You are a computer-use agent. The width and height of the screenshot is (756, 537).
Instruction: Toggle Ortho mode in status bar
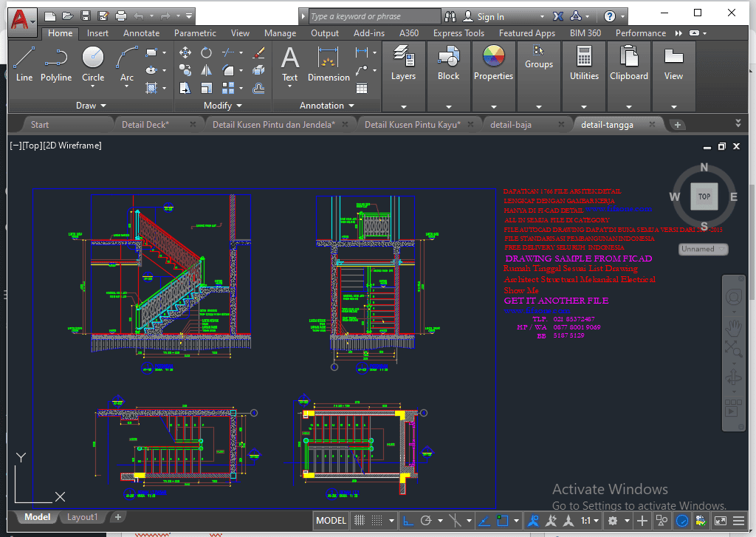pos(408,521)
